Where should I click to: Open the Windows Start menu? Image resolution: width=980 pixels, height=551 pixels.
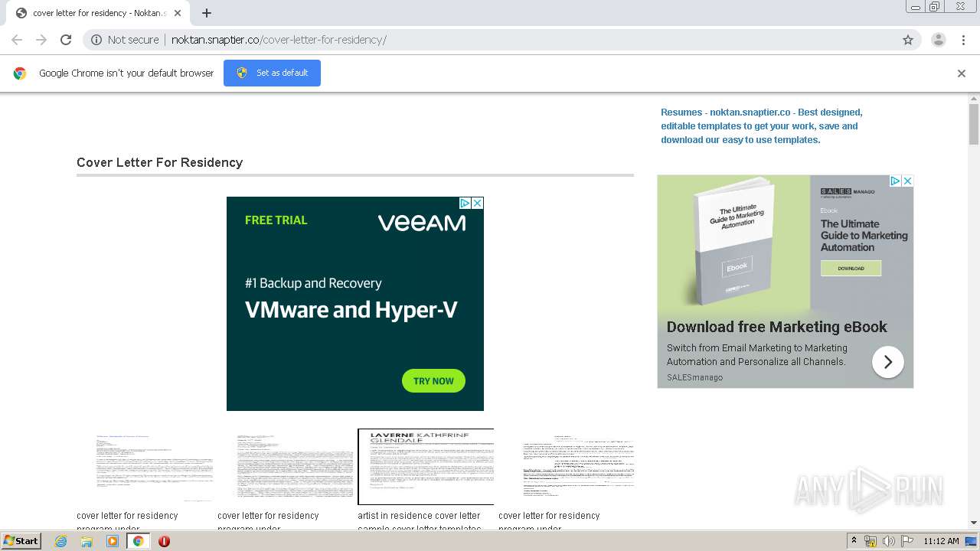click(21, 540)
